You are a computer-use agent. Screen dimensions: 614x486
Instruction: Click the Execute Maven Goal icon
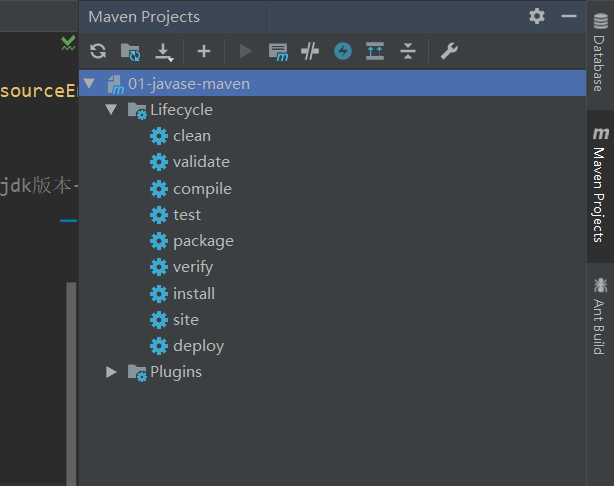(278, 51)
